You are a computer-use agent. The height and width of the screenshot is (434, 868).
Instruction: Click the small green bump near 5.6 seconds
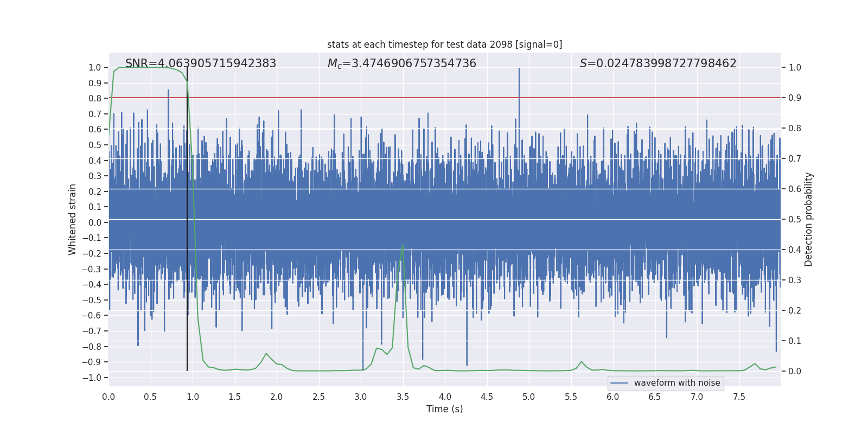(x=582, y=362)
